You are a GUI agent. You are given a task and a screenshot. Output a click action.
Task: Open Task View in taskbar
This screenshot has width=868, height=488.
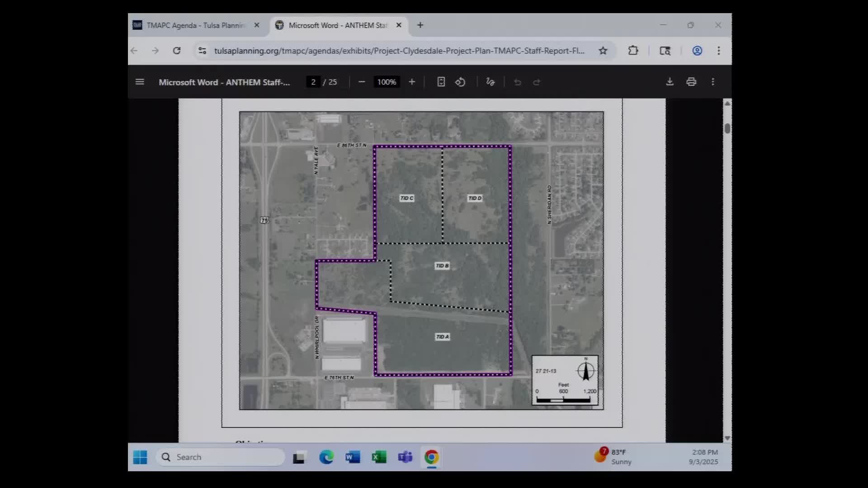pos(299,457)
